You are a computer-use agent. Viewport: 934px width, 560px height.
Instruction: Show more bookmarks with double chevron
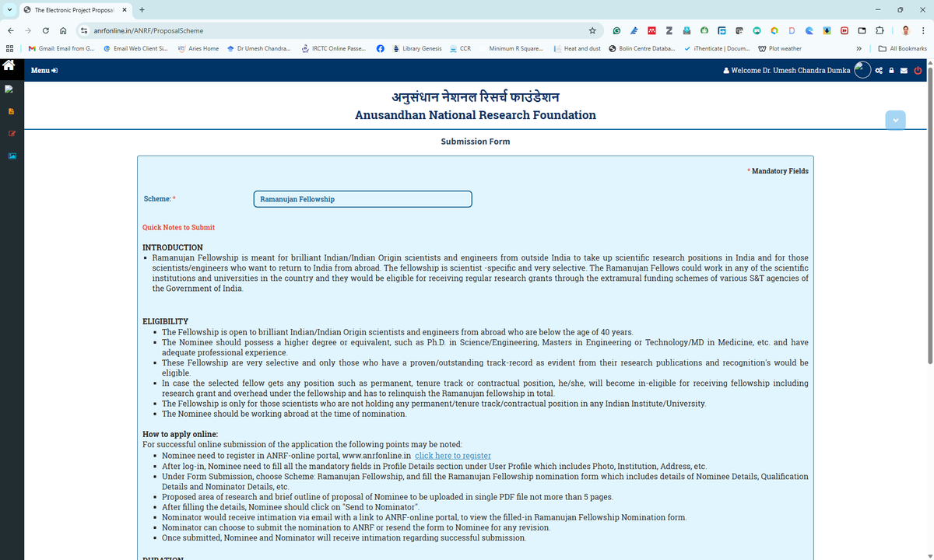click(859, 48)
